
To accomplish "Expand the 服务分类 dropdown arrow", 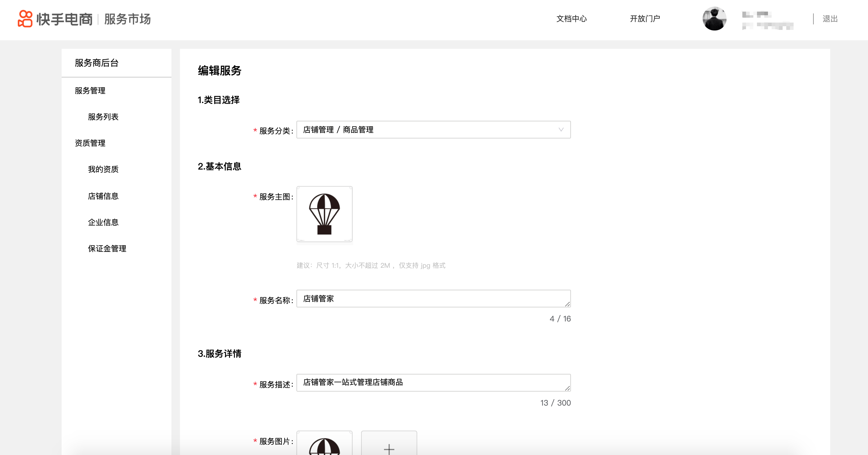I will point(561,130).
